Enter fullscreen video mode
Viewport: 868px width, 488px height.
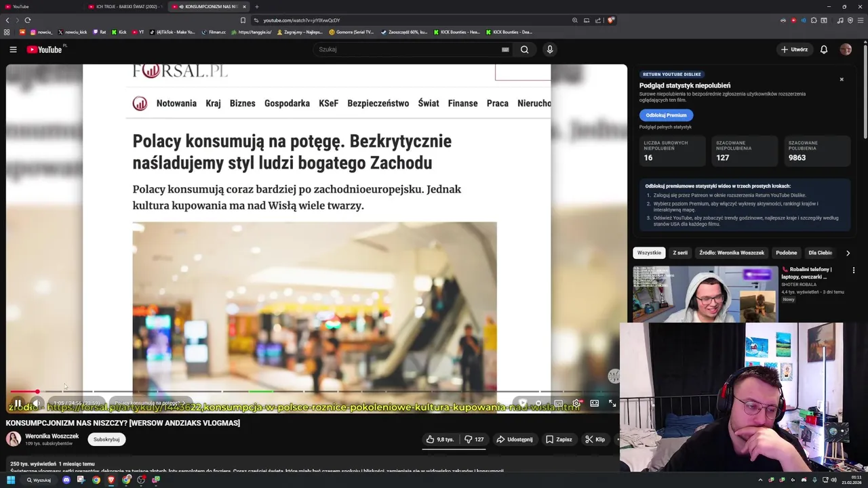click(612, 403)
